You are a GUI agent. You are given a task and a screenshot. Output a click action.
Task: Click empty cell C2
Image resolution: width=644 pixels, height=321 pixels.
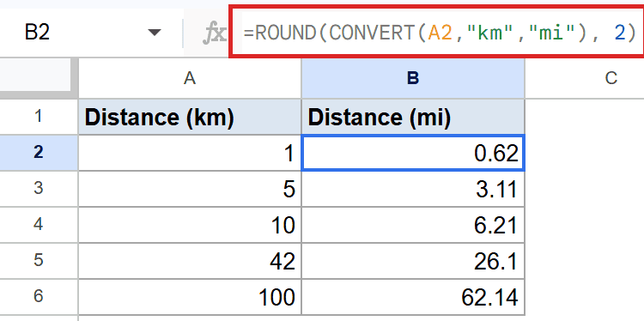585,153
